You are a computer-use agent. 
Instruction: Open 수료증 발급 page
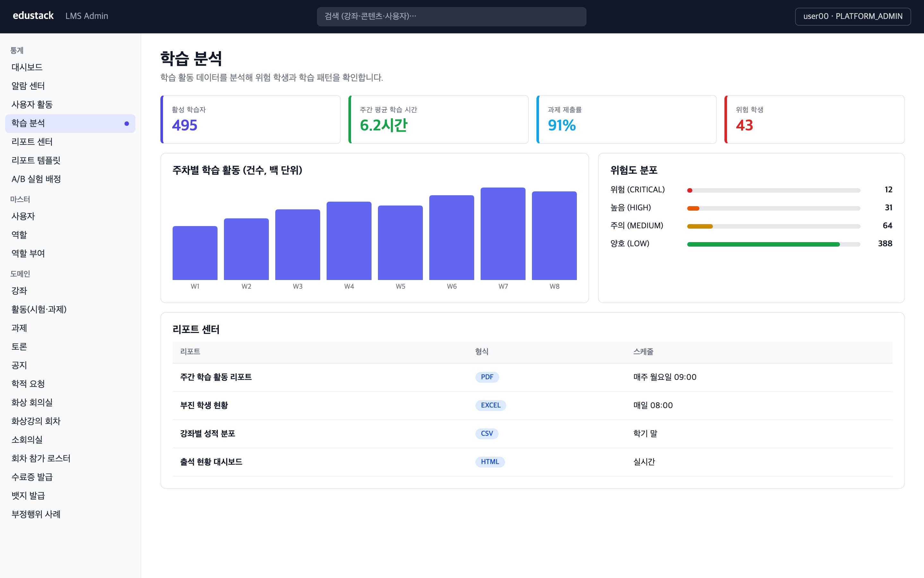click(x=70, y=477)
